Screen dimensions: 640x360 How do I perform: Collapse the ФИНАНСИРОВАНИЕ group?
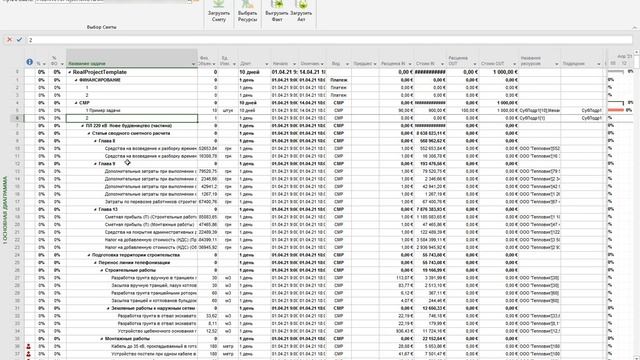click(x=76, y=80)
